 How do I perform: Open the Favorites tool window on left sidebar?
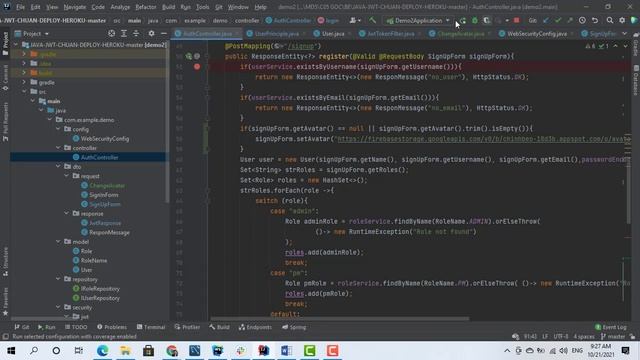(x=5, y=301)
